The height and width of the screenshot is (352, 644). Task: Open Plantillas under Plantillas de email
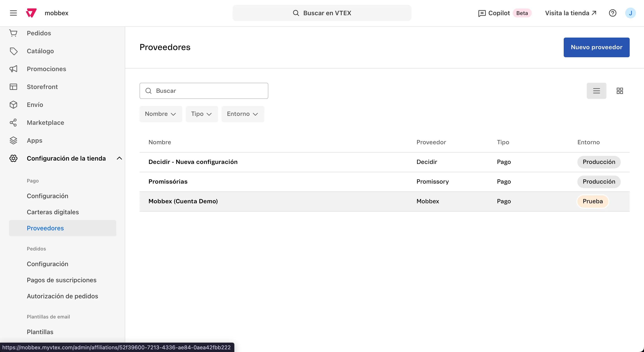pos(40,332)
